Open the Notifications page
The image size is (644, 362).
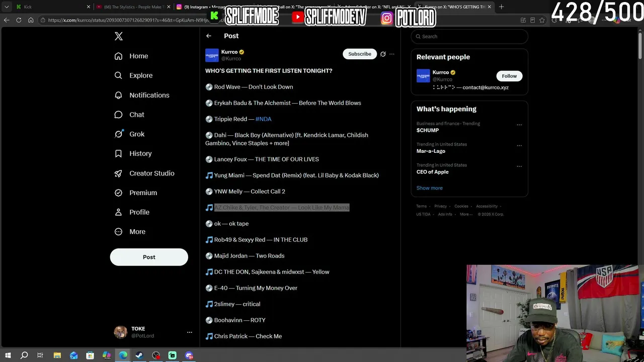[x=142, y=95]
